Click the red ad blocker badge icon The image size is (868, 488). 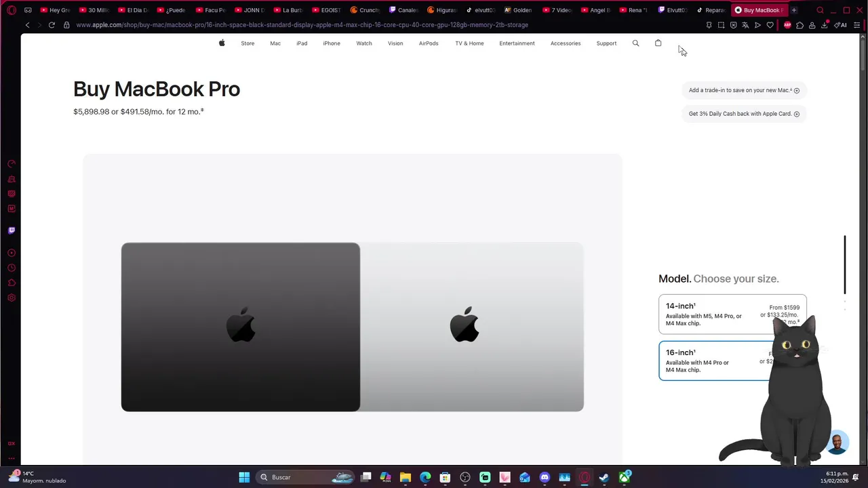click(787, 25)
